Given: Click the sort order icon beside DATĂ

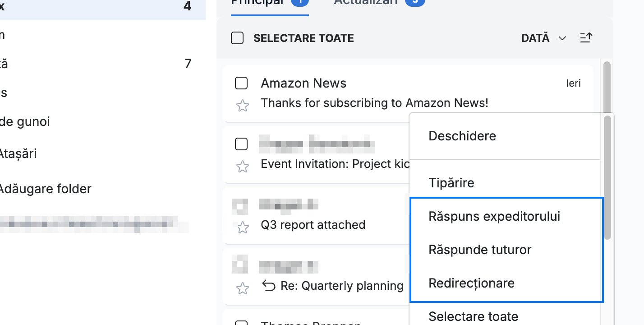Looking at the screenshot, I should [586, 38].
